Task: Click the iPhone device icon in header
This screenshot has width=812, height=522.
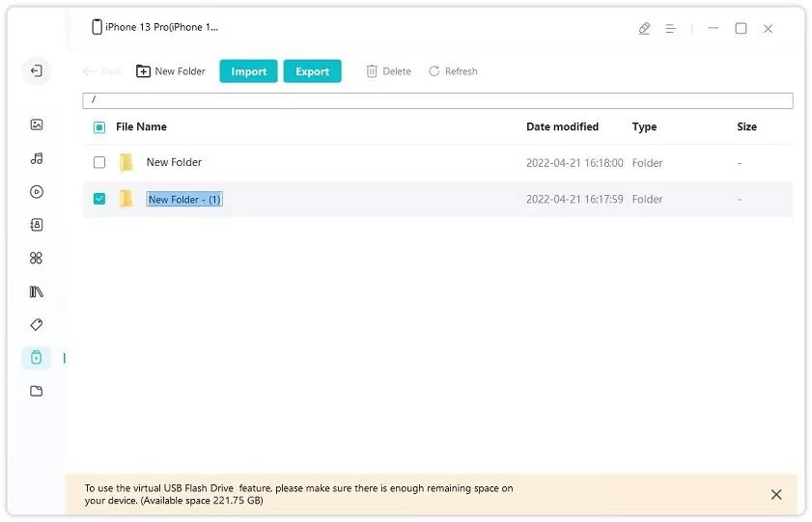Action: [97, 27]
